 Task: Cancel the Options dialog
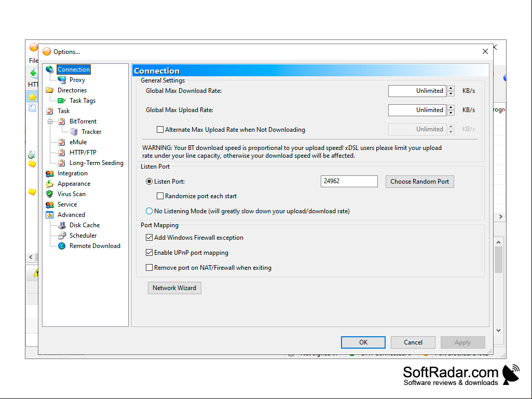(413, 342)
